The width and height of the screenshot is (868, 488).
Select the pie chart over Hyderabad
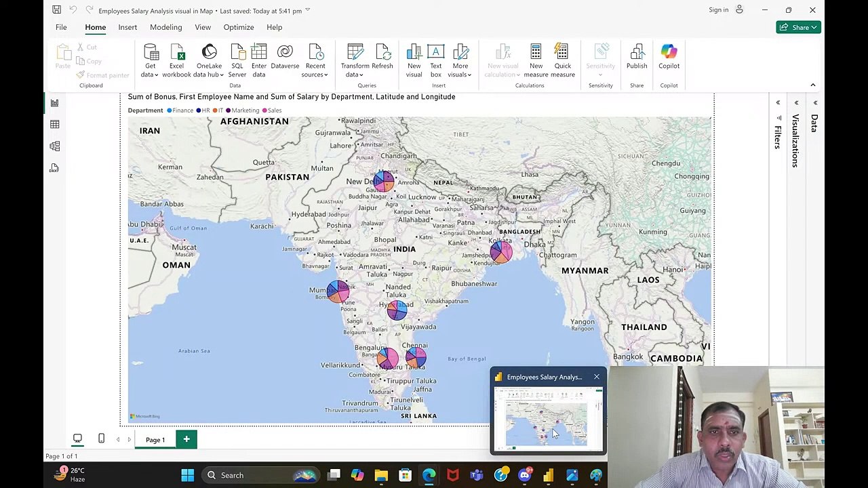pos(397,309)
